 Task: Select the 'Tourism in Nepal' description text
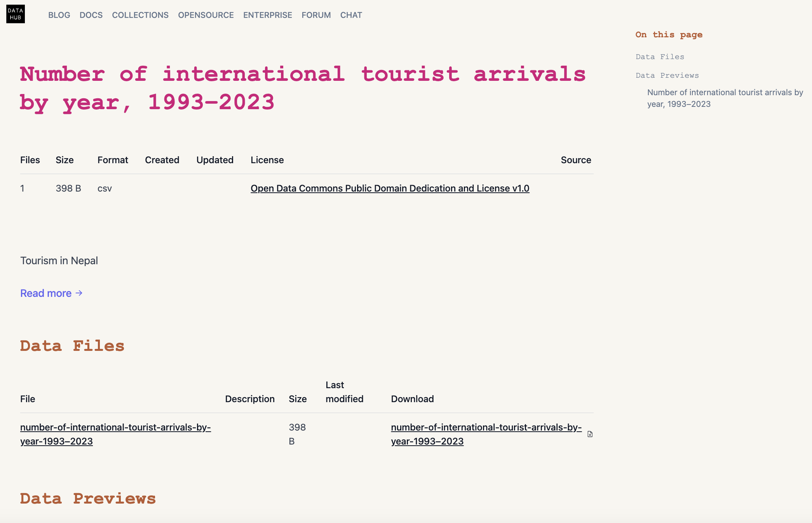[x=59, y=261]
